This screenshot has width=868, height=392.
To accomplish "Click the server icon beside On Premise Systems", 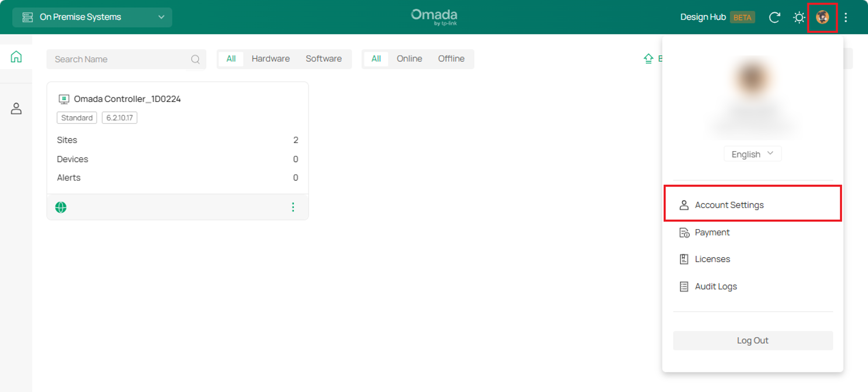I will (28, 17).
